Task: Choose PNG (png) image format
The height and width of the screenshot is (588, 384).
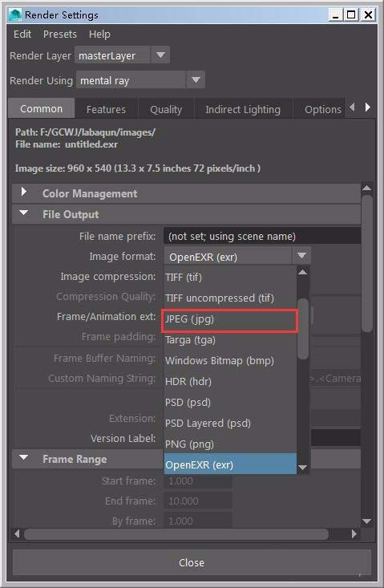Action: click(x=230, y=444)
